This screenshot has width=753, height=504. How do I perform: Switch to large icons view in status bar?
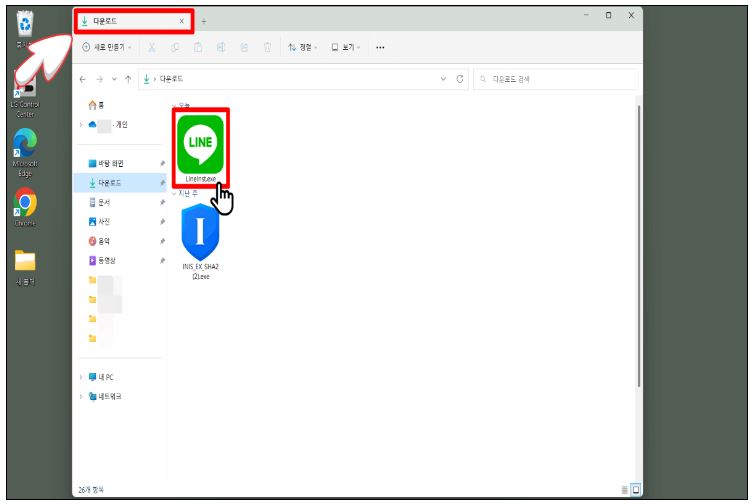(x=635, y=490)
